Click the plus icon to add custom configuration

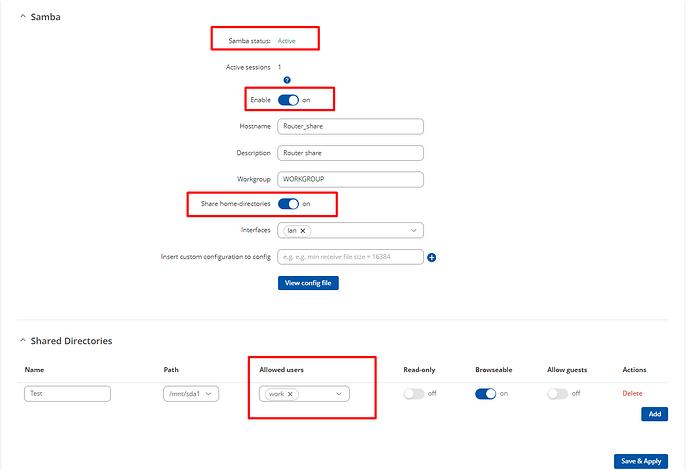click(x=432, y=257)
